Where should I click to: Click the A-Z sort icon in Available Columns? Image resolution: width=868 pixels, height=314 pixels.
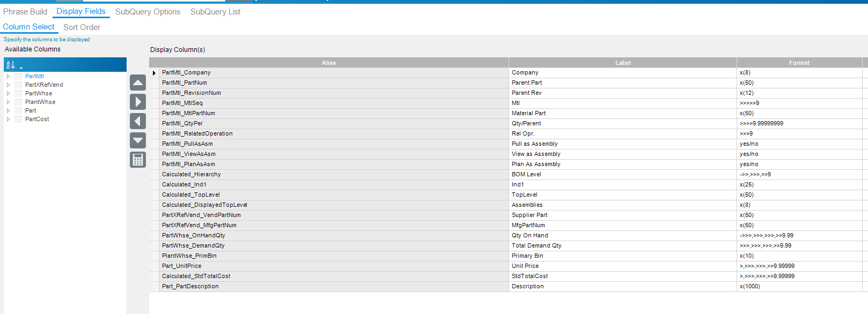pyautogui.click(x=10, y=65)
